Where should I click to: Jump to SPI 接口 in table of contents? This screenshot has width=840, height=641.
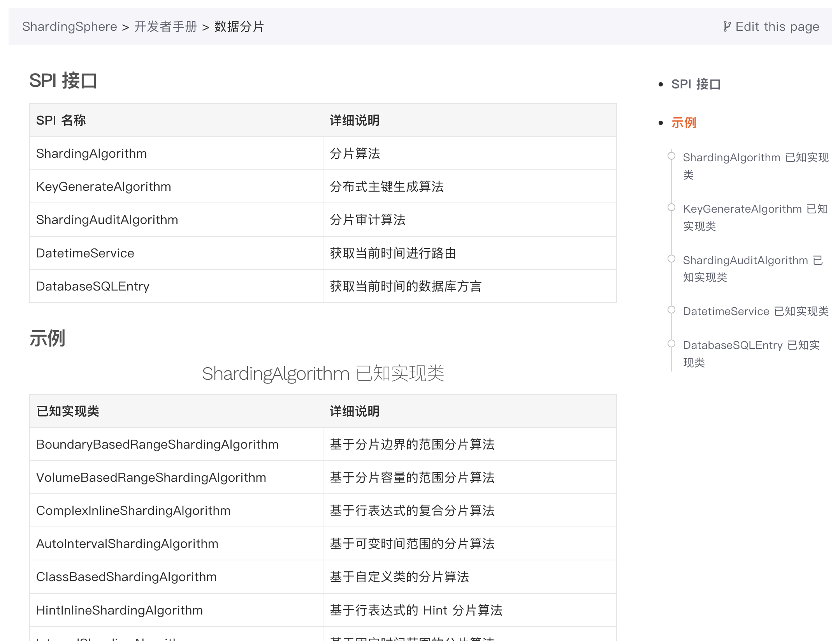click(x=696, y=84)
